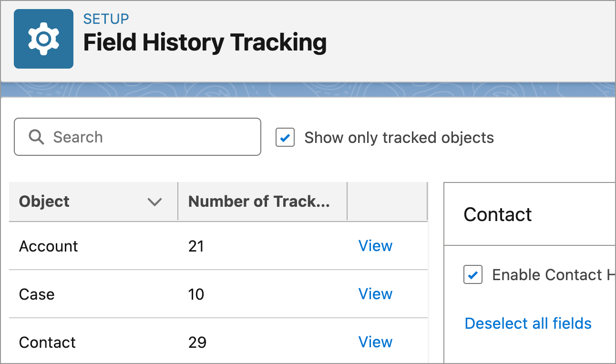Select the Contact row in the table
Image resolution: width=616 pixels, height=364 pixels.
47,342
